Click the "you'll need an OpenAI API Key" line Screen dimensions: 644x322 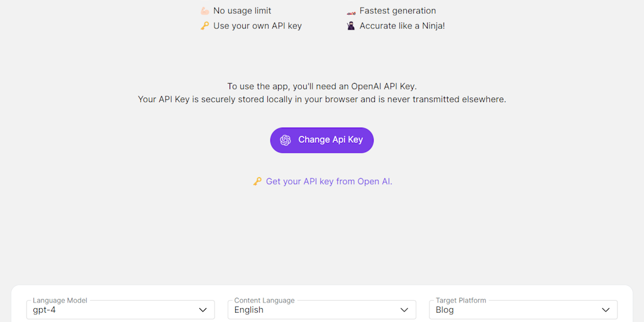(x=322, y=86)
